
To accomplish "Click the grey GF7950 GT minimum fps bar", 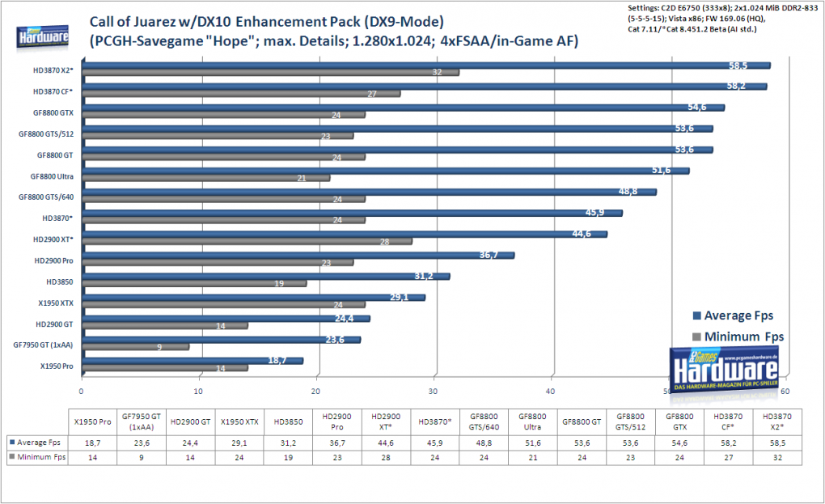I will tap(136, 347).
